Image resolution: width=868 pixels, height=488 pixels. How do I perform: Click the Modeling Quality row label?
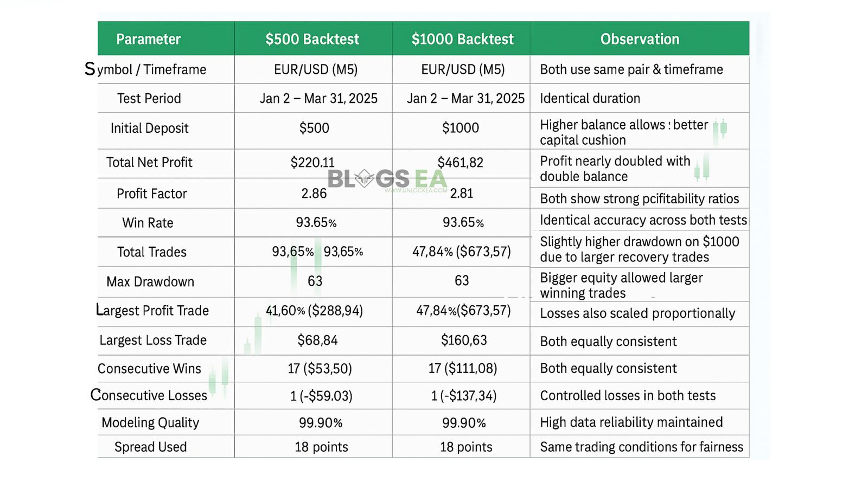point(150,422)
